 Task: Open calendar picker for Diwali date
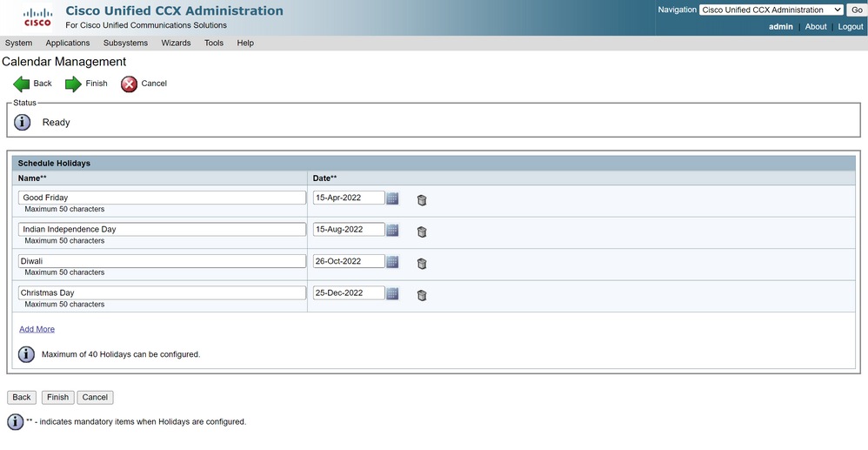[392, 261]
